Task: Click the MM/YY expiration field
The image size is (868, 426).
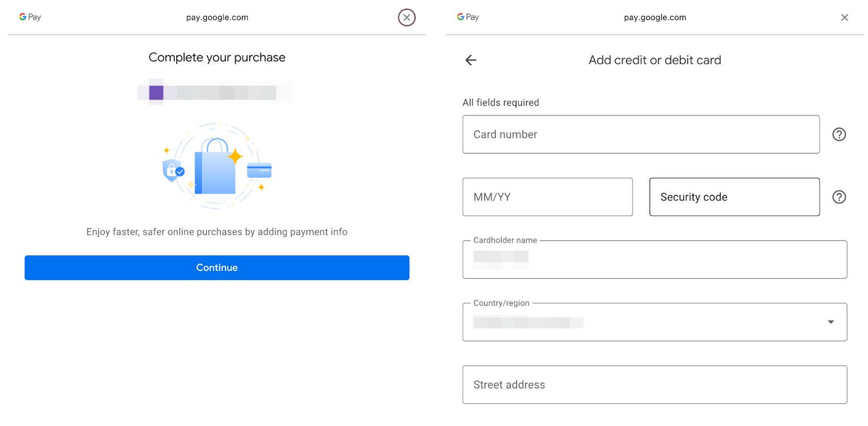Action: tap(547, 197)
